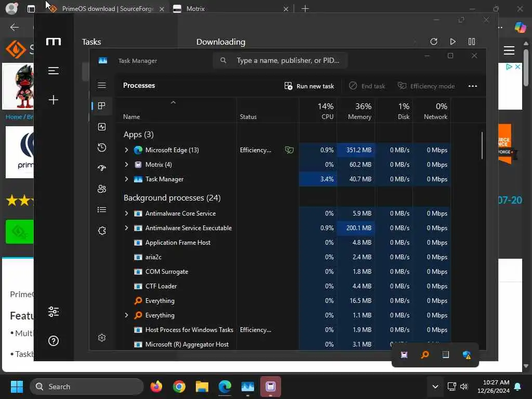Viewport: 532px width, 399px height.
Task: Open new browser tab
Action: coord(305,9)
